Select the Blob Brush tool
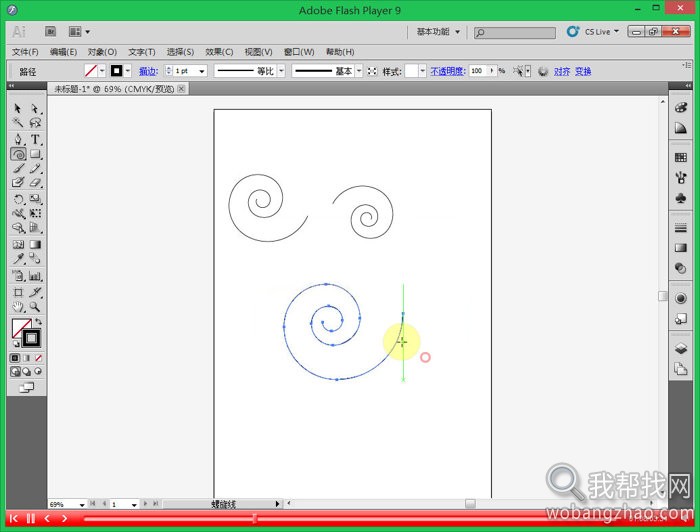 pyautogui.click(x=18, y=182)
